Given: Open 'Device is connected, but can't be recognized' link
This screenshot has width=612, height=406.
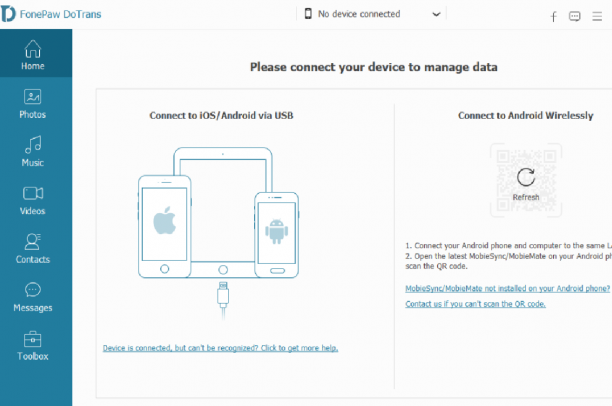Looking at the screenshot, I should click(x=221, y=348).
